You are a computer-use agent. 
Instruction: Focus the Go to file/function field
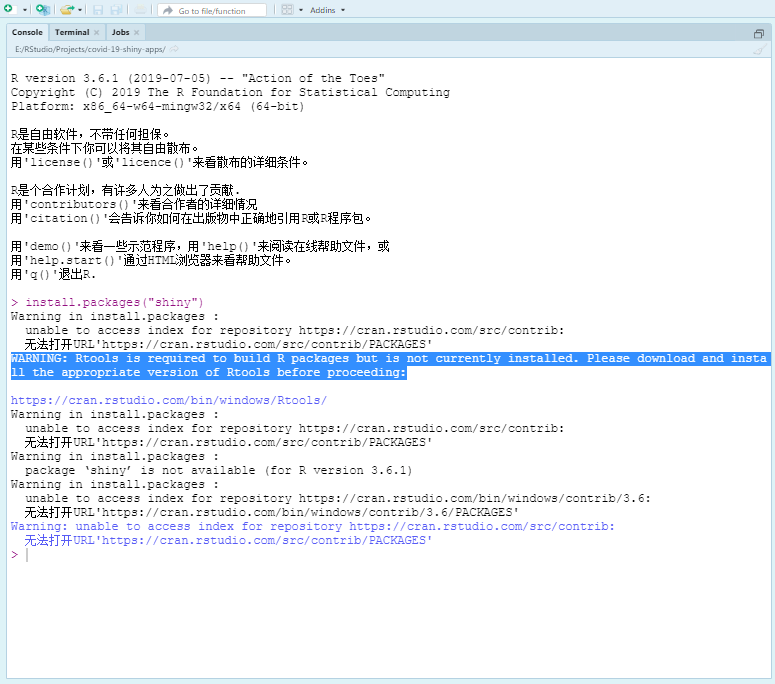click(212, 10)
